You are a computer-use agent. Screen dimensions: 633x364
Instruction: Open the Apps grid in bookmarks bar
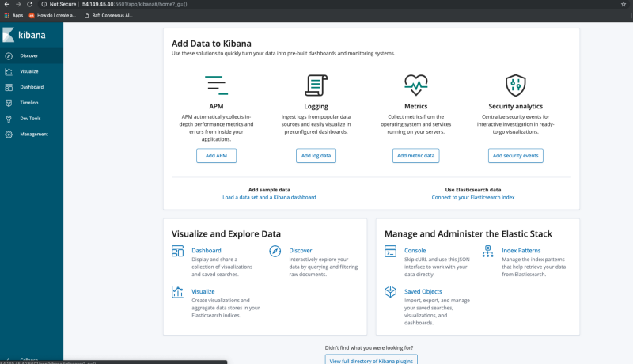[x=13, y=15]
